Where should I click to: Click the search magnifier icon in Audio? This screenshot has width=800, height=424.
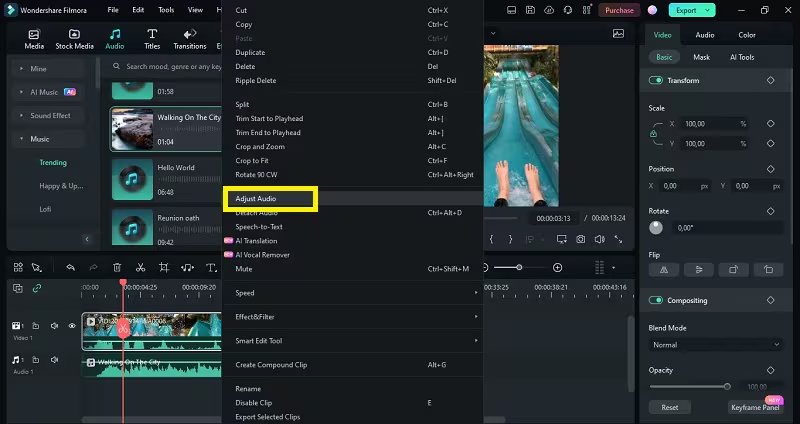[117, 66]
